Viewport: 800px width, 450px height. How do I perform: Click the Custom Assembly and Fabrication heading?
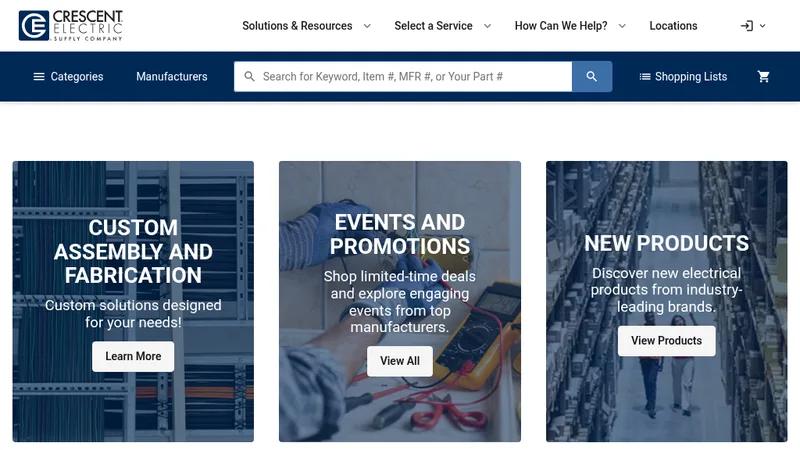[133, 252]
